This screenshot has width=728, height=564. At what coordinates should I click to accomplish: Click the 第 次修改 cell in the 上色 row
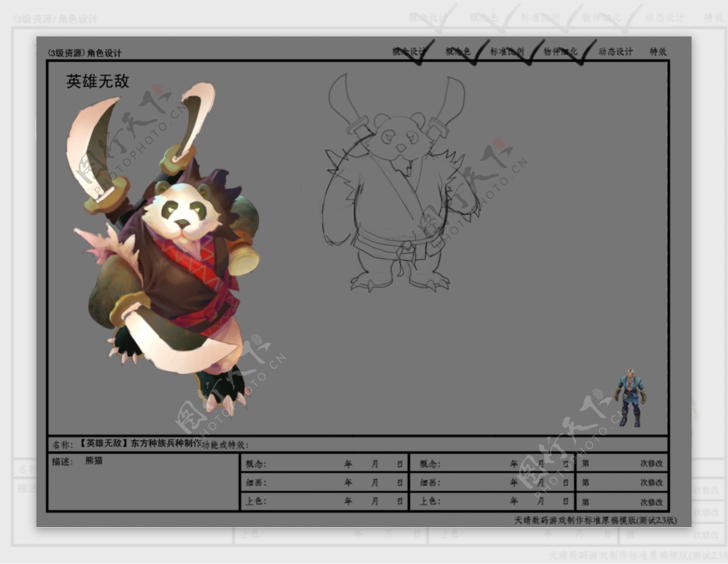coord(622,501)
